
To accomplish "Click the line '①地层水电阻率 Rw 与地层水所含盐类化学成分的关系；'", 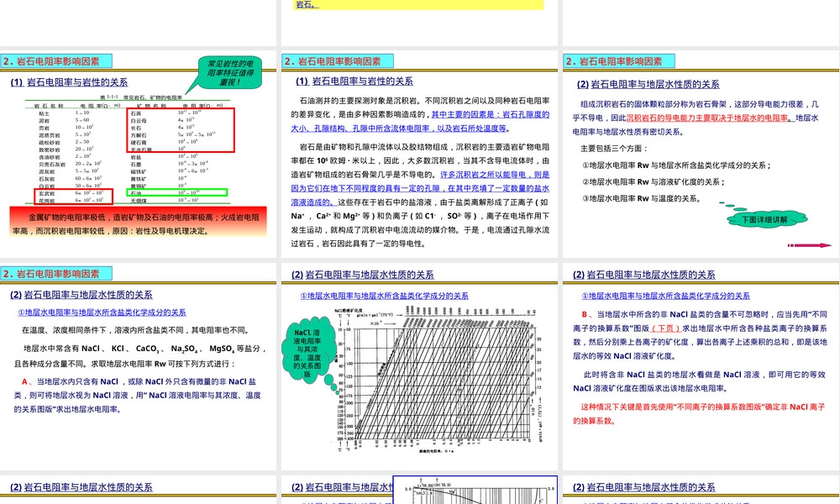I will pyautogui.click(x=676, y=165).
